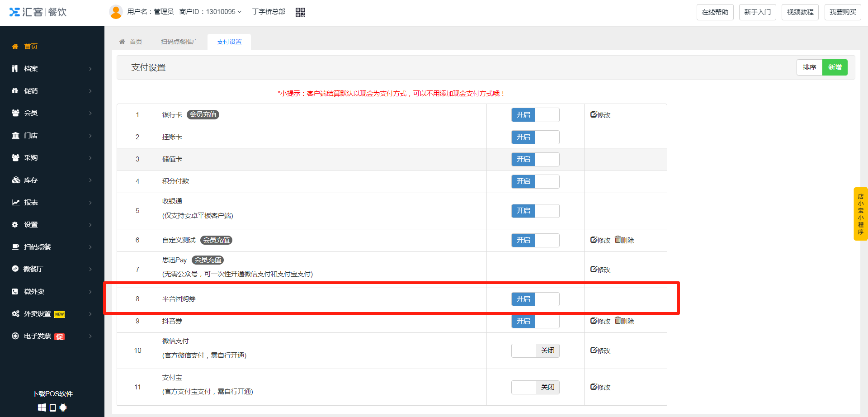Enable the 微信支付 payment switch
This screenshot has width=868, height=417.
(535, 351)
